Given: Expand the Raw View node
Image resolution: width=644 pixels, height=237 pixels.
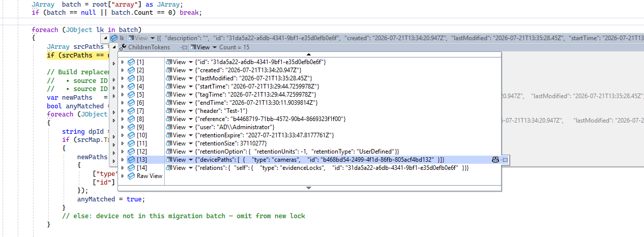Looking at the screenshot, I should tap(122, 176).
